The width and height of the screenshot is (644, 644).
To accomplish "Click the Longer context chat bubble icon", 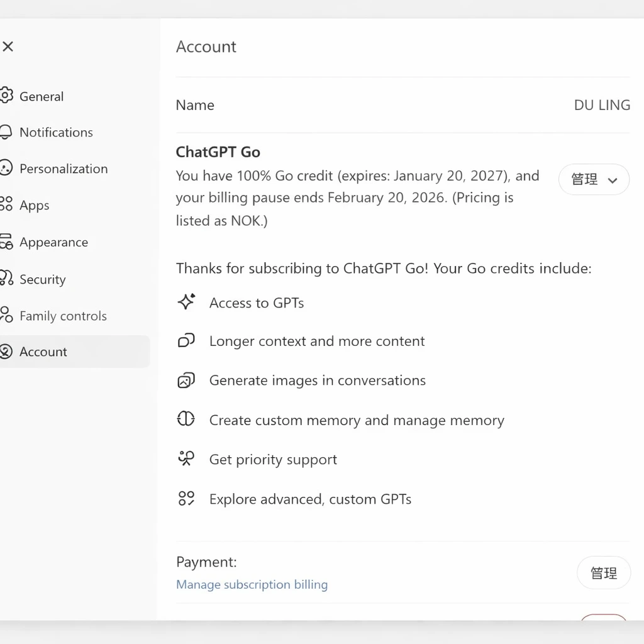I will click(186, 340).
